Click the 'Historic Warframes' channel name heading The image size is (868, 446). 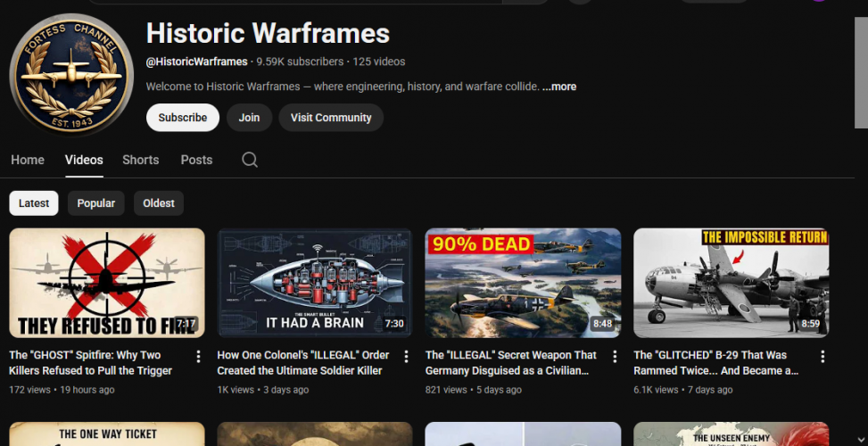tap(268, 33)
